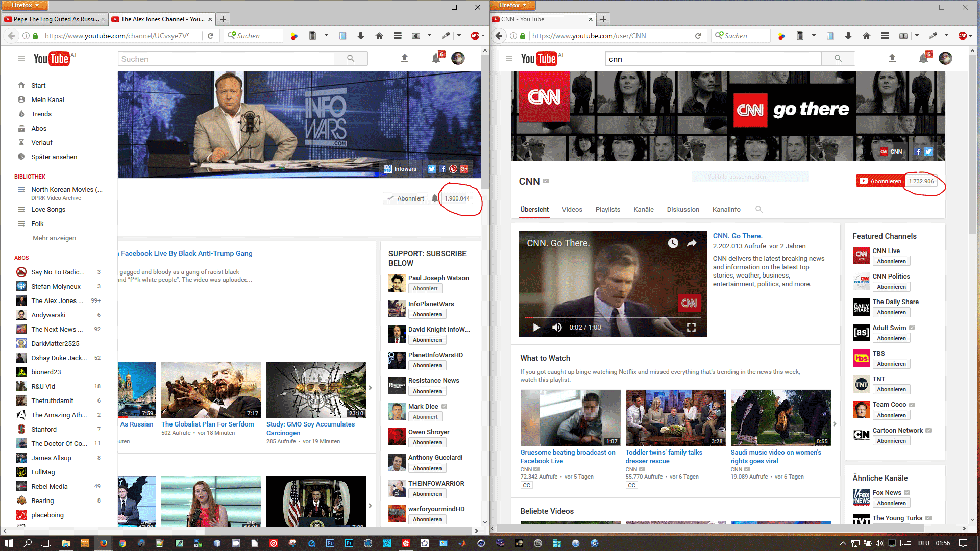Open The Globalist Plan For Serfdom link
The width and height of the screenshot is (980, 551).
coord(207,424)
